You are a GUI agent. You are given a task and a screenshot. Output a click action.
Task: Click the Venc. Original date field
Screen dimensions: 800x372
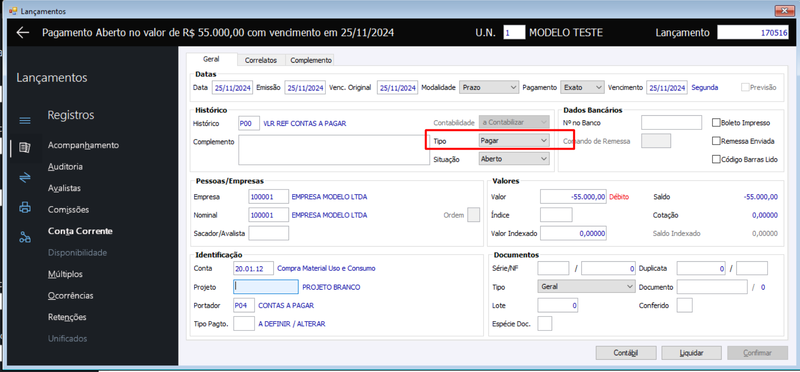coord(398,87)
